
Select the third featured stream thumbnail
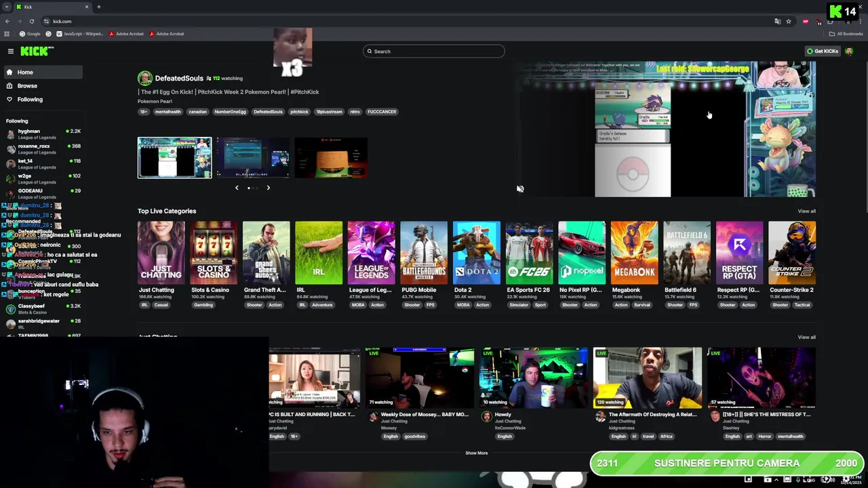click(x=331, y=157)
